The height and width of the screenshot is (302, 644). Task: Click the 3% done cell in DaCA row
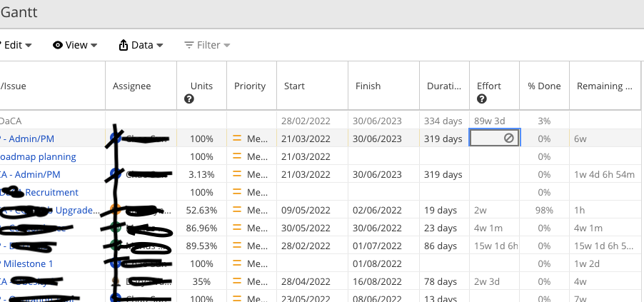point(544,121)
